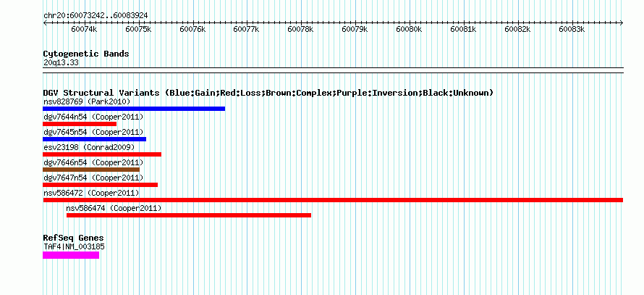Click the 60078k ruler mark
Viewport: 644px width, 295px height.
click(x=300, y=29)
